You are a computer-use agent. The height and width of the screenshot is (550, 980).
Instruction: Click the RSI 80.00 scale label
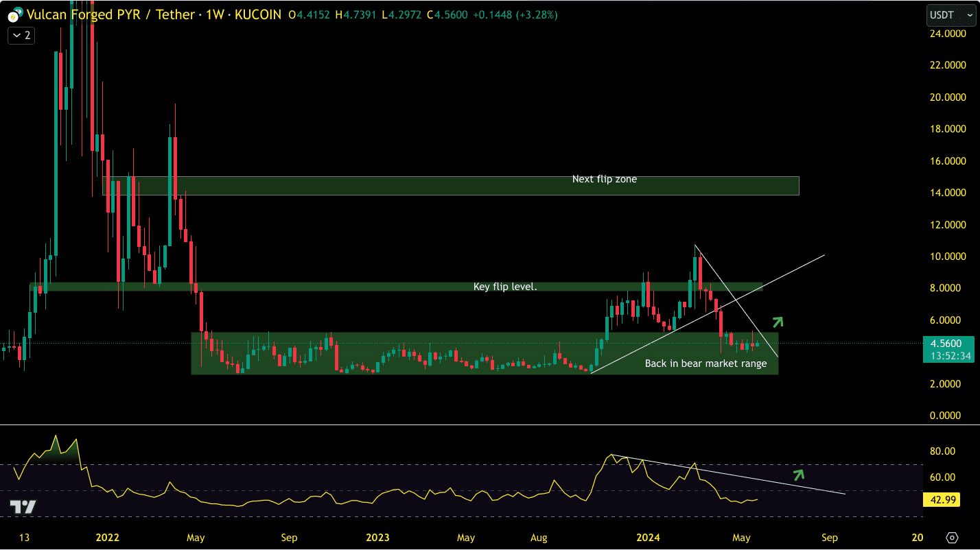click(x=943, y=451)
